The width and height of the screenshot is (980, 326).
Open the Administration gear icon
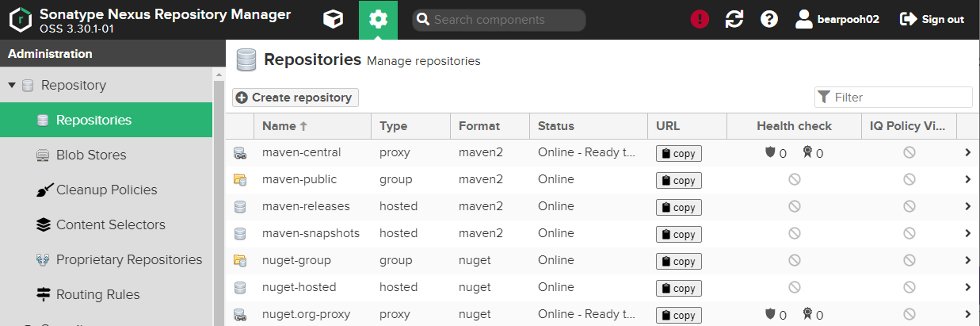(x=378, y=19)
